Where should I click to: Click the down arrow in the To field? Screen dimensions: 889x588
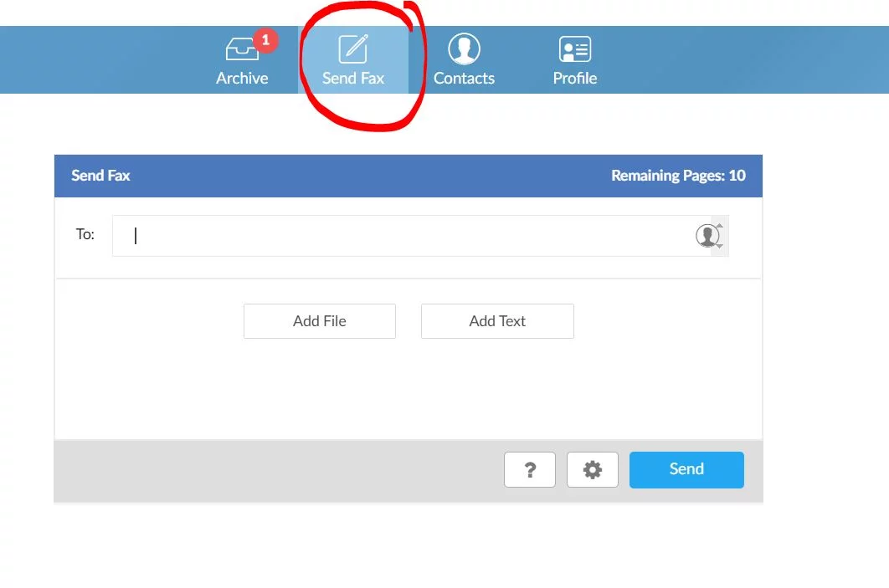point(719,246)
